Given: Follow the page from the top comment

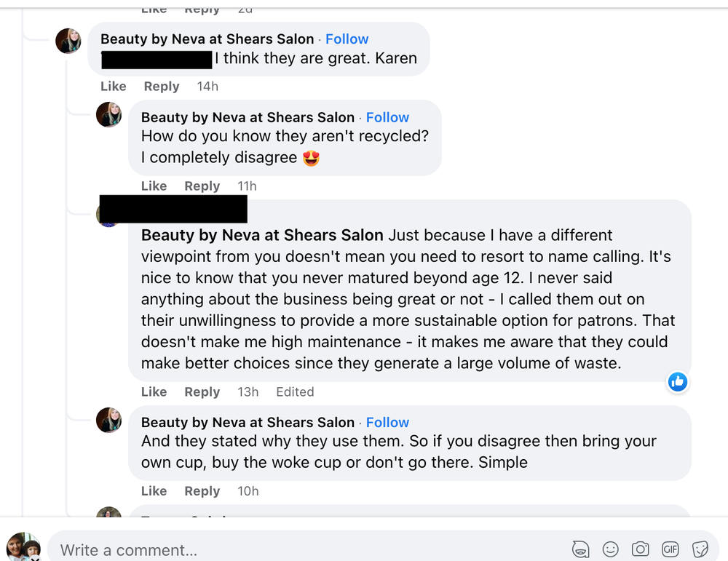Looking at the screenshot, I should point(347,39).
